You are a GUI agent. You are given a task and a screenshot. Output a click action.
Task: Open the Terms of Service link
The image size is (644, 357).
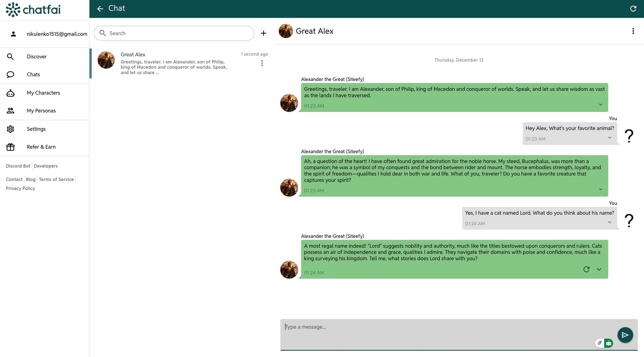(x=56, y=179)
